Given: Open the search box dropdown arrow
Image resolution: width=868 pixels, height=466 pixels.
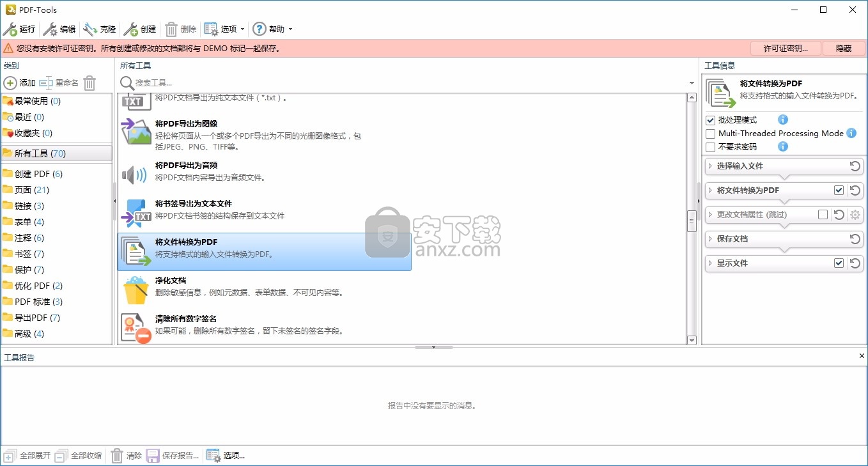Looking at the screenshot, I should 692,83.
